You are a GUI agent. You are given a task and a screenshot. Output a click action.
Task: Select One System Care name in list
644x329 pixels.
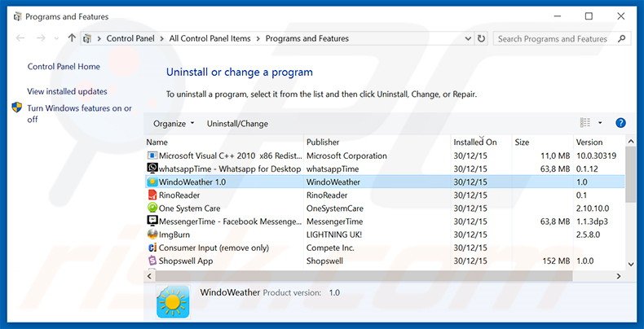[189, 208]
